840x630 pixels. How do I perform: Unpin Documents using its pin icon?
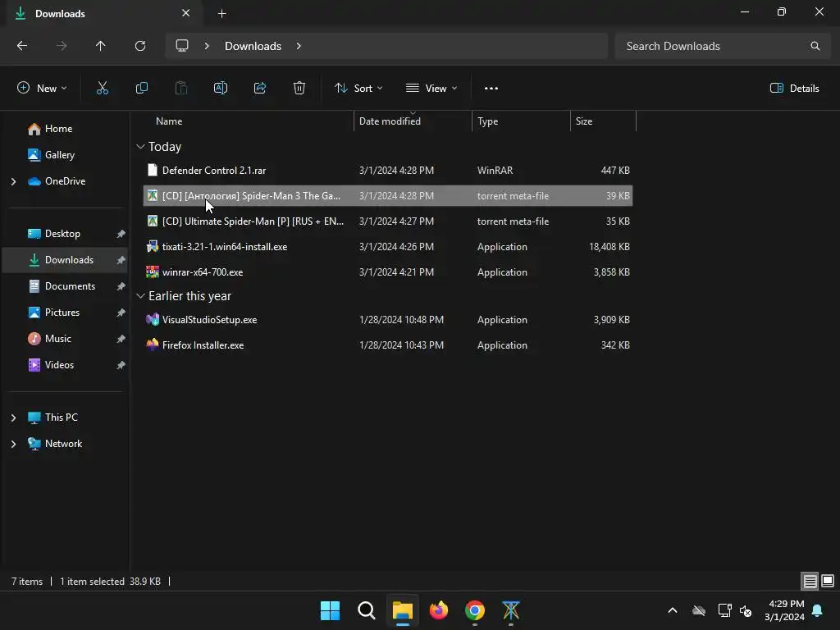121,286
